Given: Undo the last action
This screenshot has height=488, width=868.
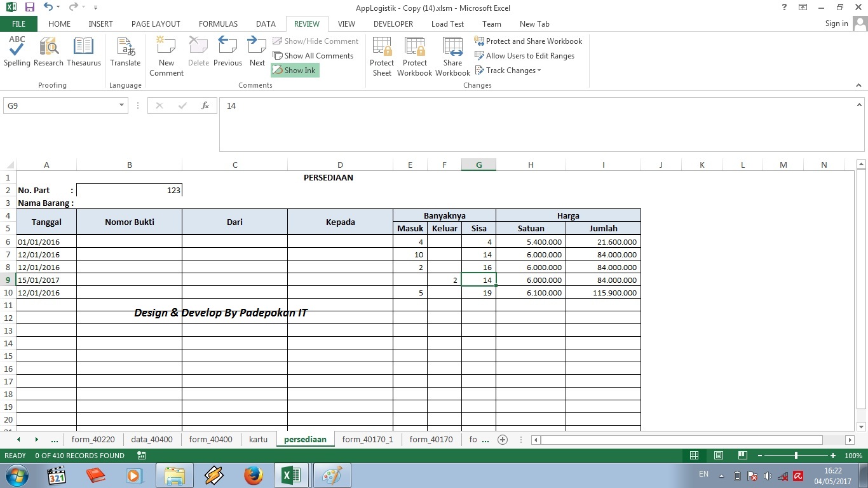Looking at the screenshot, I should point(48,8).
